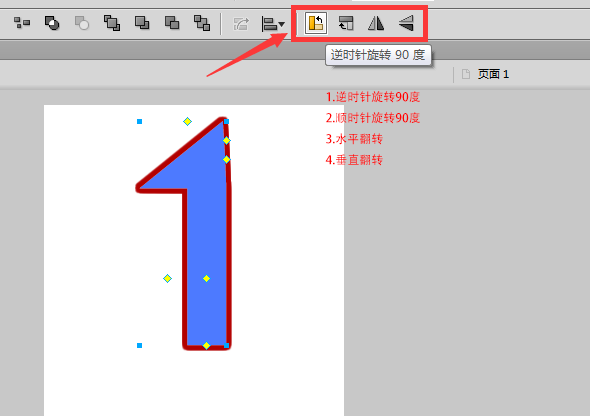
Task: Bring the selected object to front
Action: coord(112,23)
